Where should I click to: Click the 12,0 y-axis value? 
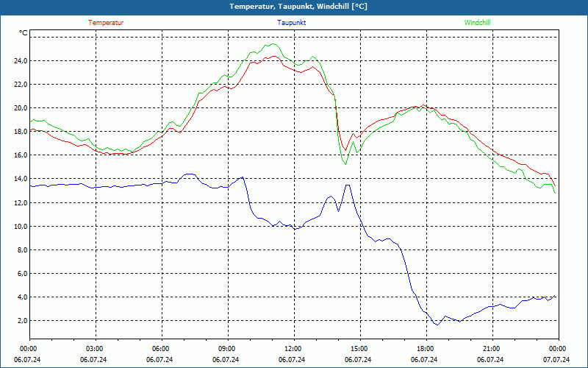21,203
